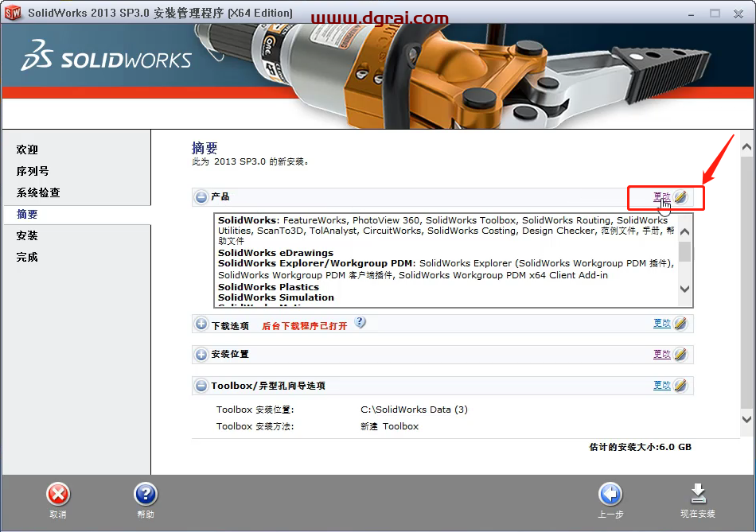Click the SolidWorks Simulation product entry
756x532 pixels.
coord(276,297)
